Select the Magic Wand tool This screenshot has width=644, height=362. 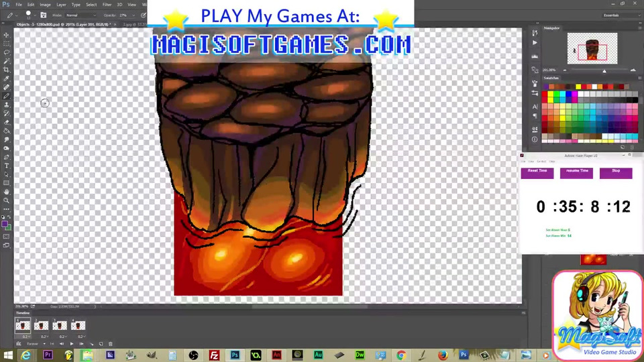(6, 61)
